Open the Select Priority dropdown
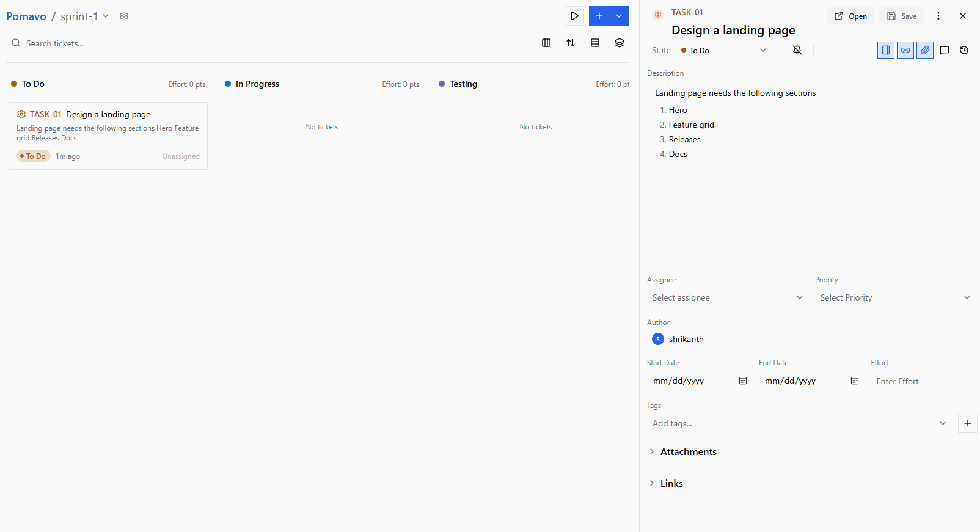The width and height of the screenshot is (980, 532). point(895,297)
